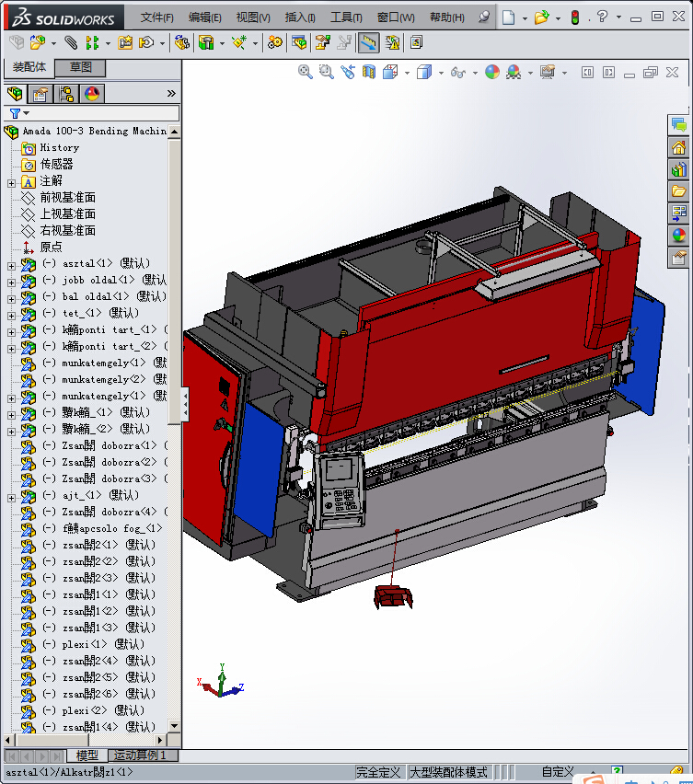Click the Rebuild traffic light icon
This screenshot has height=784, width=693.
tap(575, 18)
